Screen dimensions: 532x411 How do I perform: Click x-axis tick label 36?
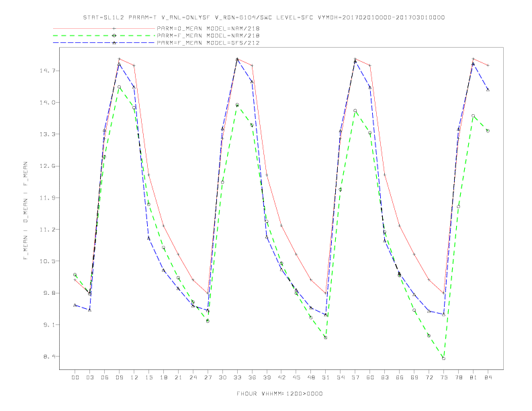pyautogui.click(x=252, y=377)
